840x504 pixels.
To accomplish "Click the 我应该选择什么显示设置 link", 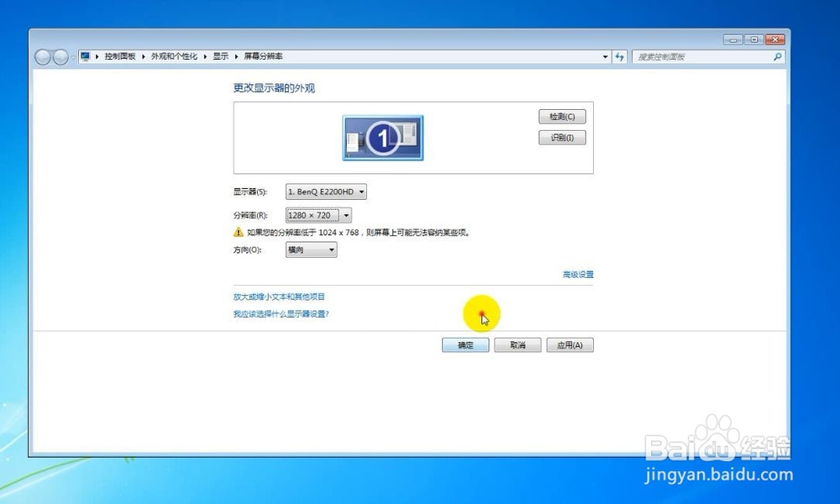I will (281, 313).
